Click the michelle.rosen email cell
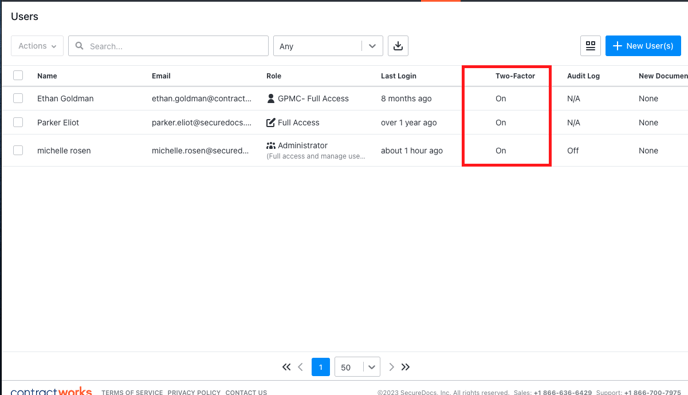 pyautogui.click(x=200, y=151)
